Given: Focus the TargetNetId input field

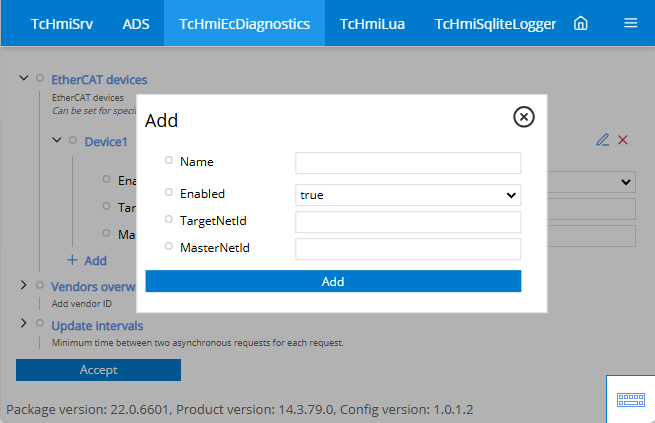Looking at the screenshot, I should point(408,222).
